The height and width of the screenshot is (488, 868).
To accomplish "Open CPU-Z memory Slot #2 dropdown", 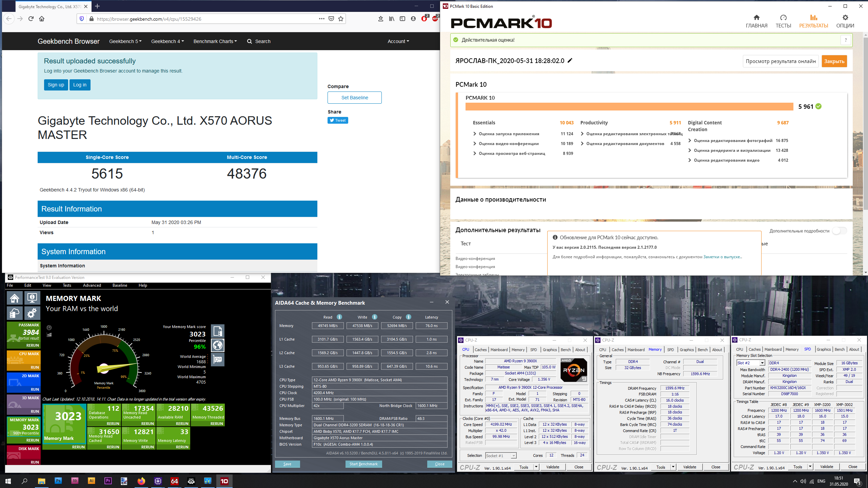I will click(x=751, y=363).
